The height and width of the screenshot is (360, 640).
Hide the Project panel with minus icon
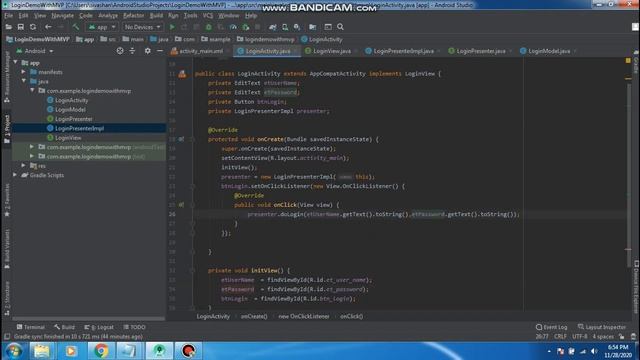click(160, 51)
